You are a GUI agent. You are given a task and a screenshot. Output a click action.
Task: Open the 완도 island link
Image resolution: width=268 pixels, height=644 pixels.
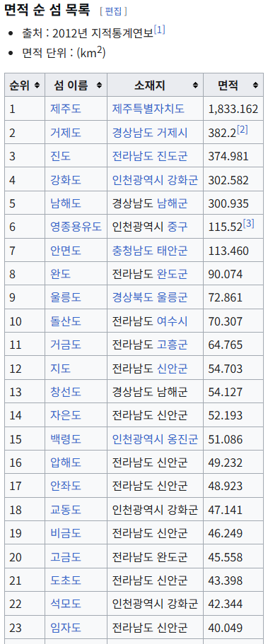[x=60, y=274]
